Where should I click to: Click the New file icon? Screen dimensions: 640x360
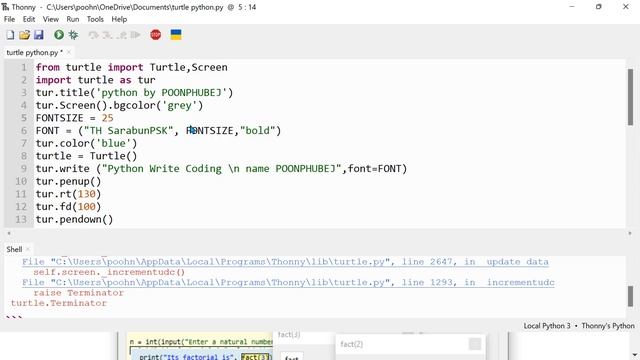click(10, 35)
